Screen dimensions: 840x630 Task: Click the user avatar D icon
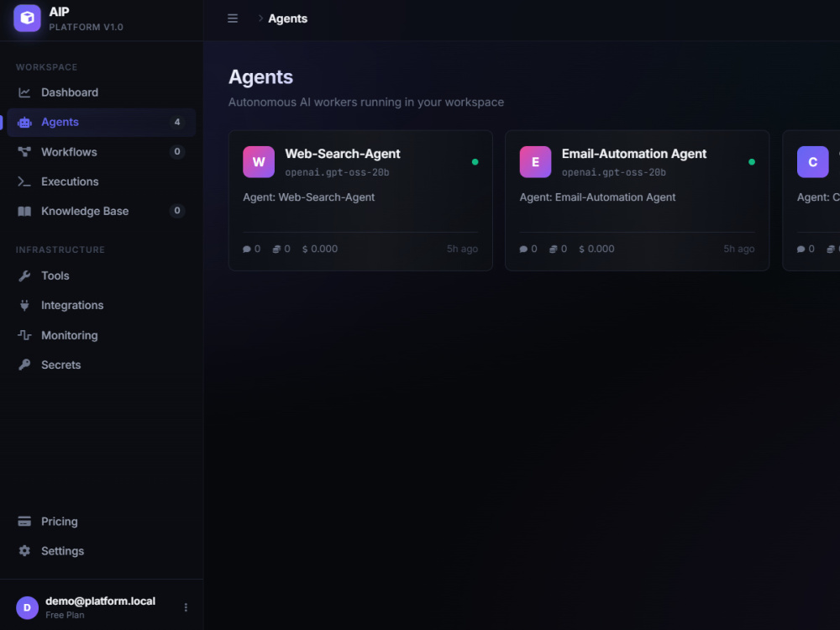pos(28,607)
